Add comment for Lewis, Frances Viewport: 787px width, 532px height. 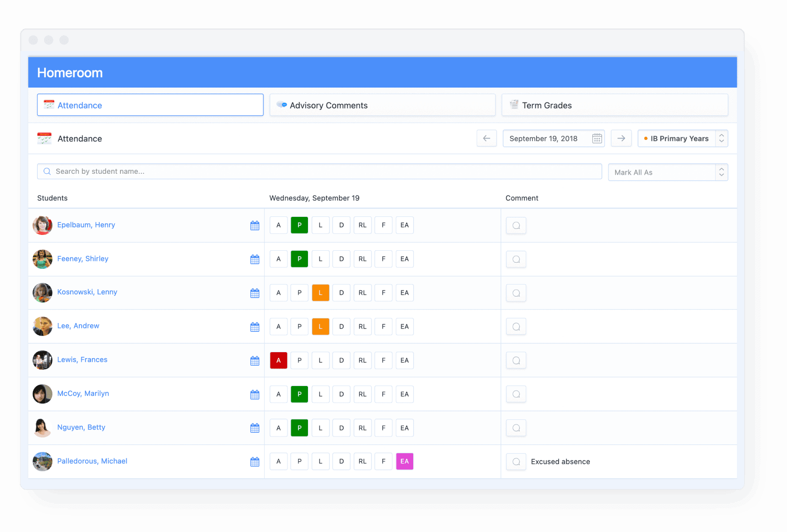[x=516, y=361]
